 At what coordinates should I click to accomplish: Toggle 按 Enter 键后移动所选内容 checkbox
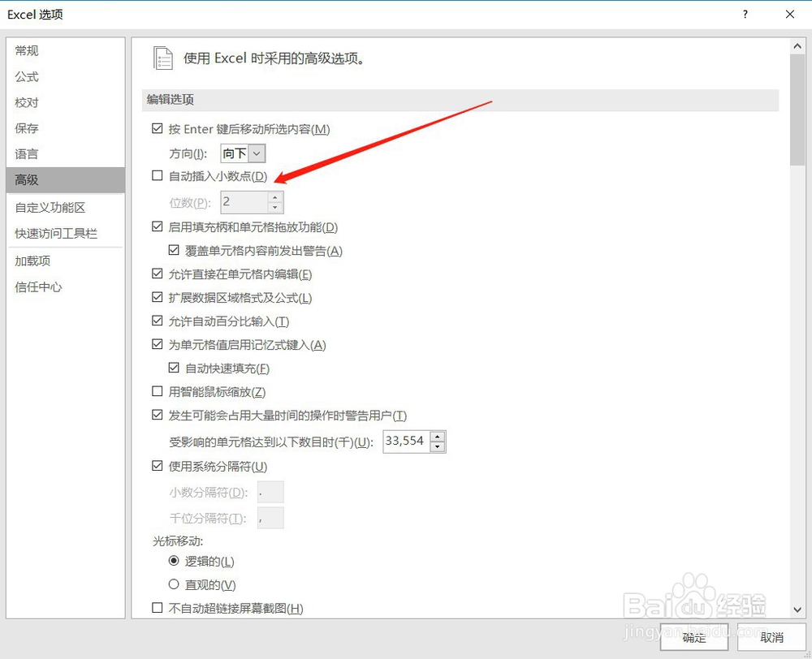point(158,128)
